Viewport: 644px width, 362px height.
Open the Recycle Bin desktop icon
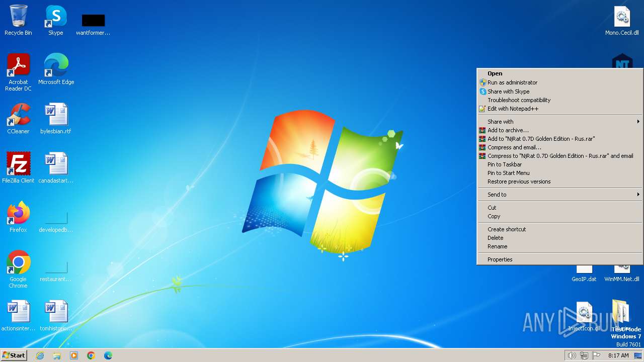tap(18, 20)
